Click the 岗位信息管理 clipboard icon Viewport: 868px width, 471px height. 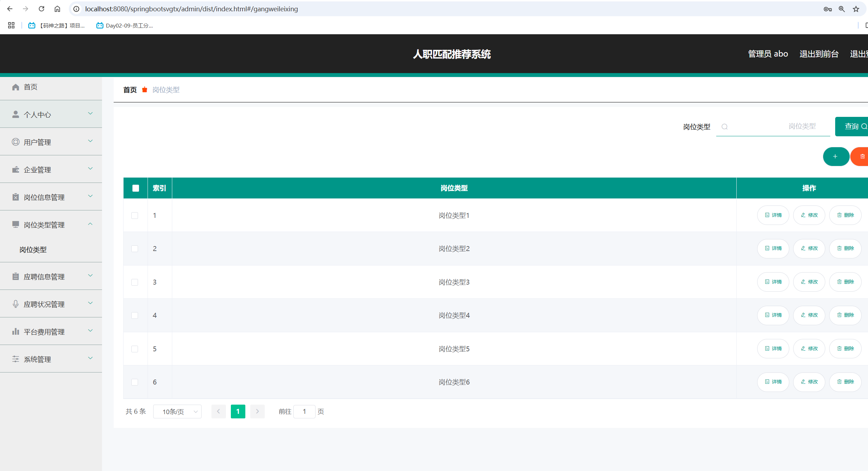tap(16, 197)
